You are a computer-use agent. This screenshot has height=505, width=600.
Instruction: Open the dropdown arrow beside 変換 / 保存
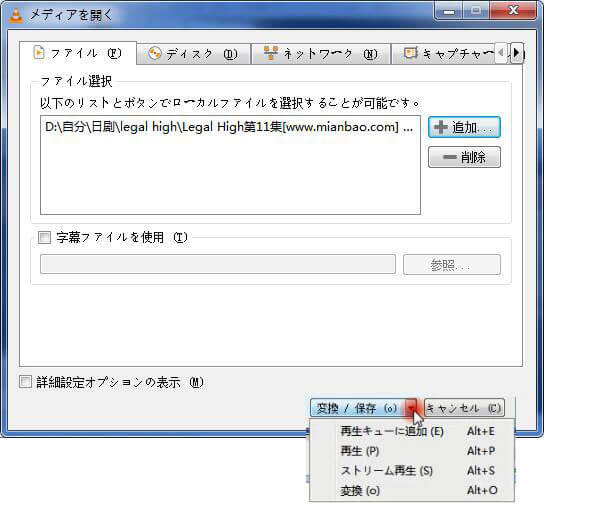[411, 408]
